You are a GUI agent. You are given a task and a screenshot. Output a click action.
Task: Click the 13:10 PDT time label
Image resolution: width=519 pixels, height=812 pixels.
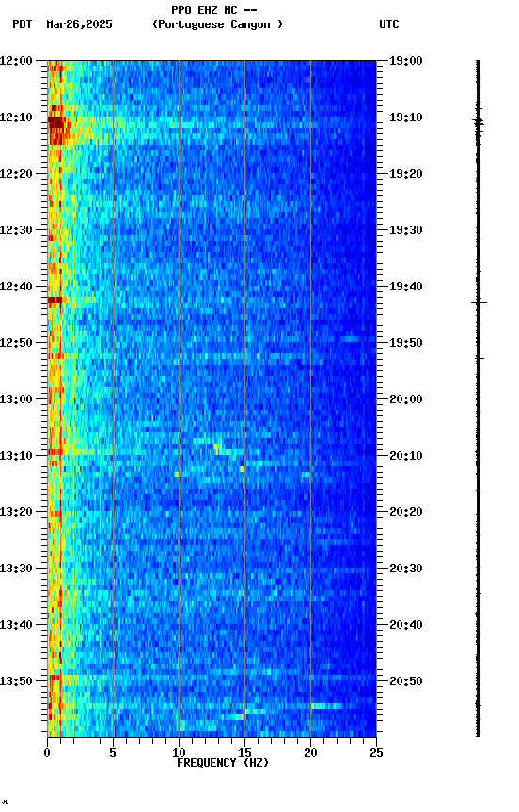tap(16, 456)
